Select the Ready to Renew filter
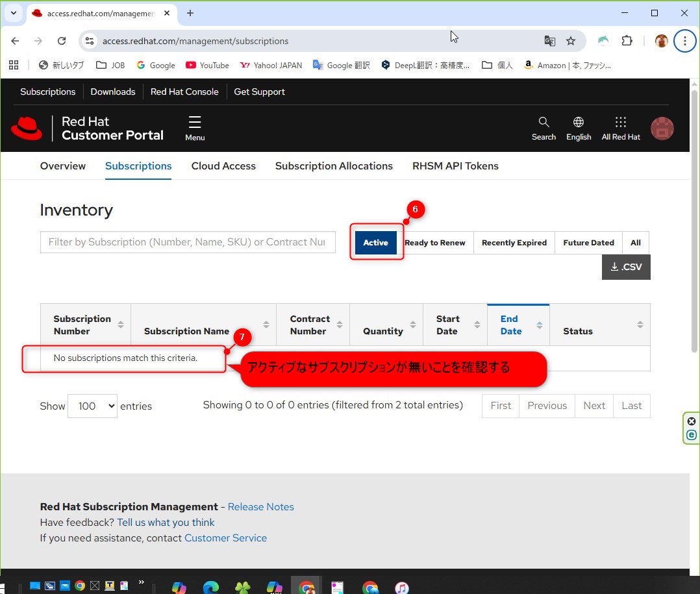 coord(435,243)
